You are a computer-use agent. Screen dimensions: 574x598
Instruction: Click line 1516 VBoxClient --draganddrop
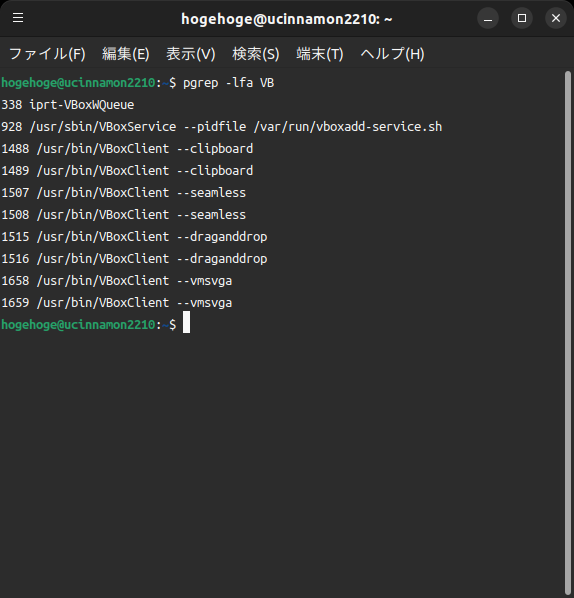(x=134, y=259)
